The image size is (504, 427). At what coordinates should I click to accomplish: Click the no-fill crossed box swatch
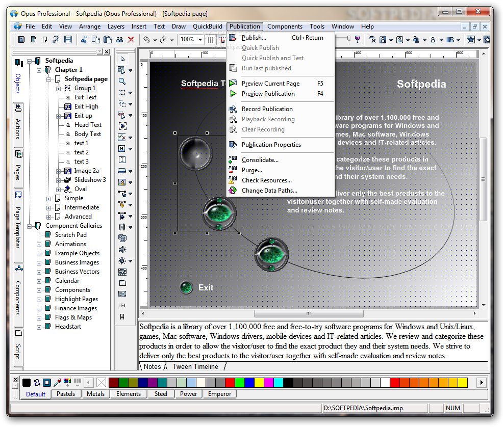click(x=101, y=382)
